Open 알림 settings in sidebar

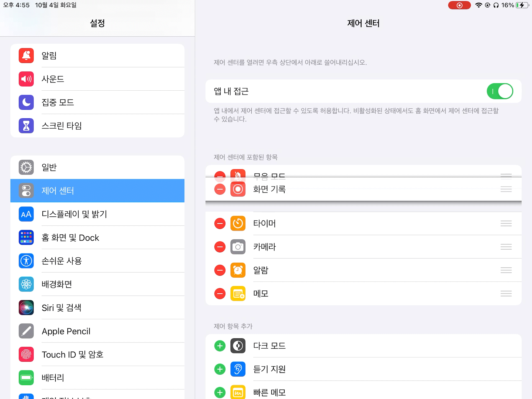tap(97, 55)
